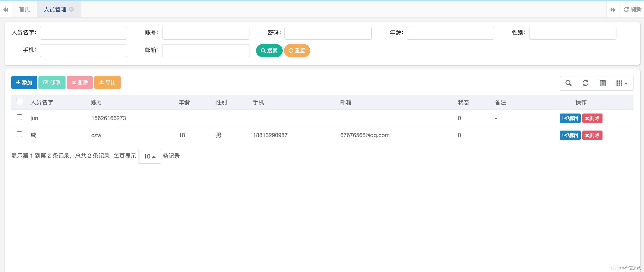This screenshot has height=272, width=644.
Task: Click red 删除 for the 威 row
Action: (x=592, y=135)
